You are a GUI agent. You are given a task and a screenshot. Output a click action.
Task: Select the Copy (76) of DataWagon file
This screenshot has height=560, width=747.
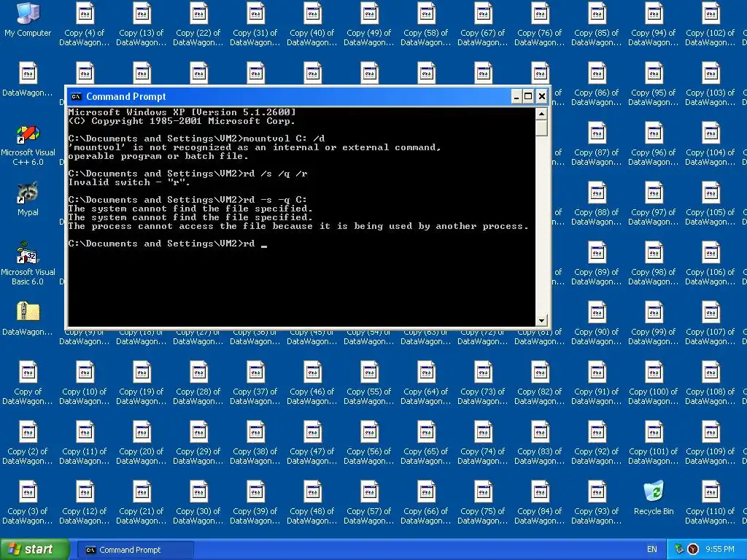point(540,24)
